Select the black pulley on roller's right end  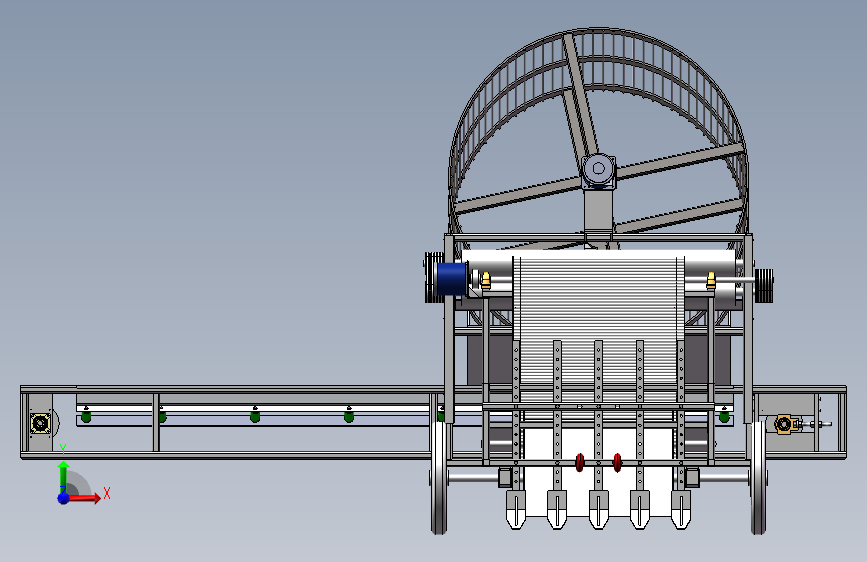(x=764, y=285)
